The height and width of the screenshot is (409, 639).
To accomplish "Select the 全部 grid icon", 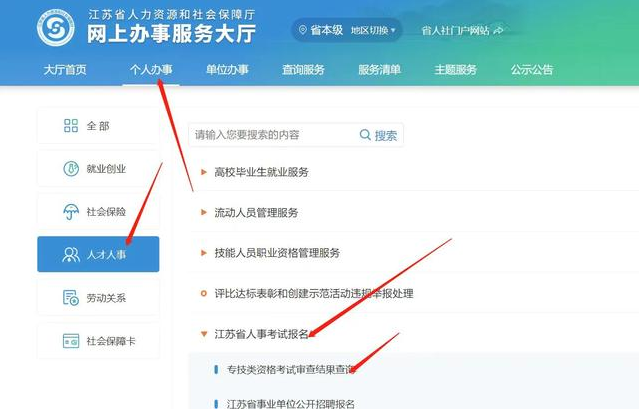I will coord(71,125).
